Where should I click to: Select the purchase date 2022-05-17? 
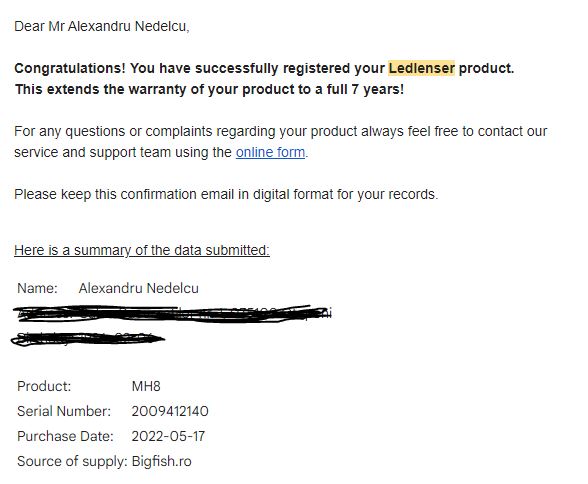(168, 436)
